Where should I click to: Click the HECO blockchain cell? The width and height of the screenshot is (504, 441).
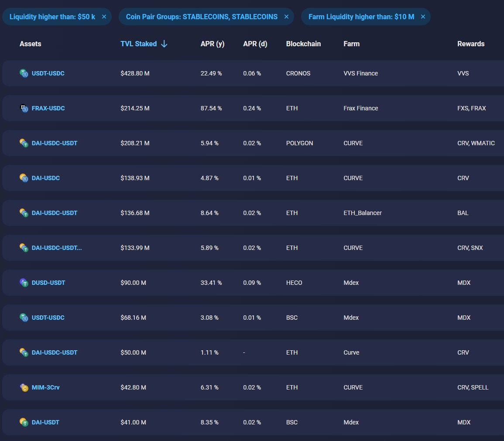(x=294, y=283)
